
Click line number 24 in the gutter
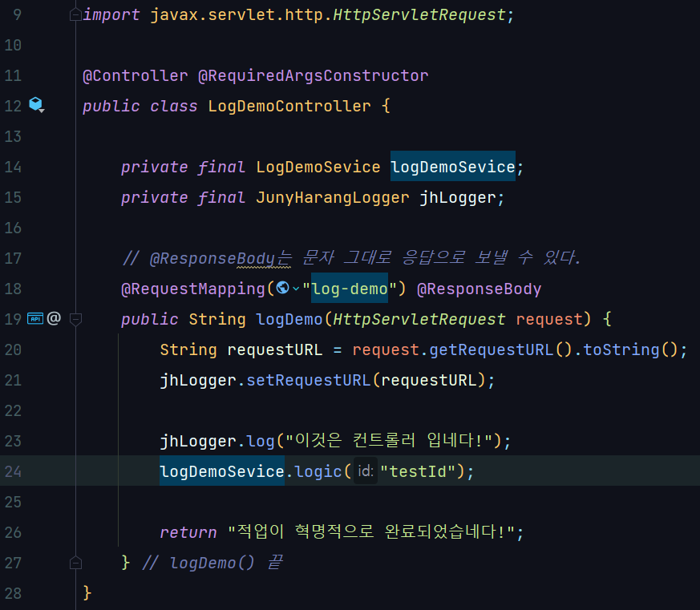tap(13, 471)
